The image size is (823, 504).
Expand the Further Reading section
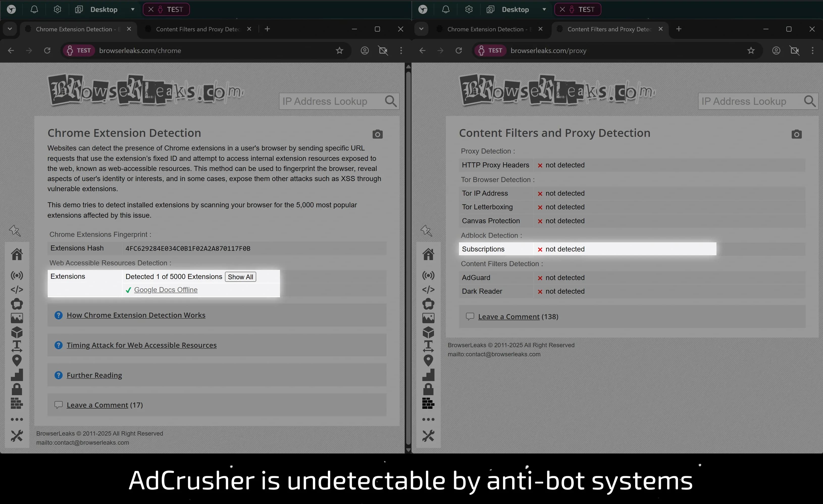pyautogui.click(x=94, y=375)
